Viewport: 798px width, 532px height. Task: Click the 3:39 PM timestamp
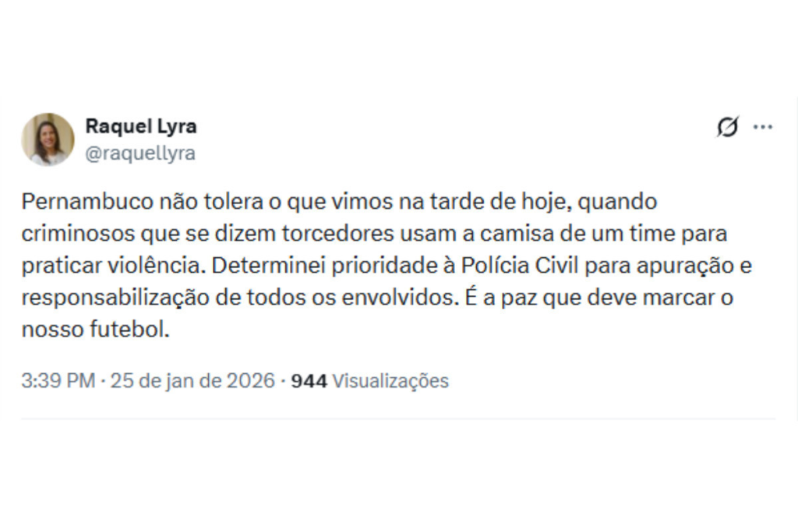point(58,381)
